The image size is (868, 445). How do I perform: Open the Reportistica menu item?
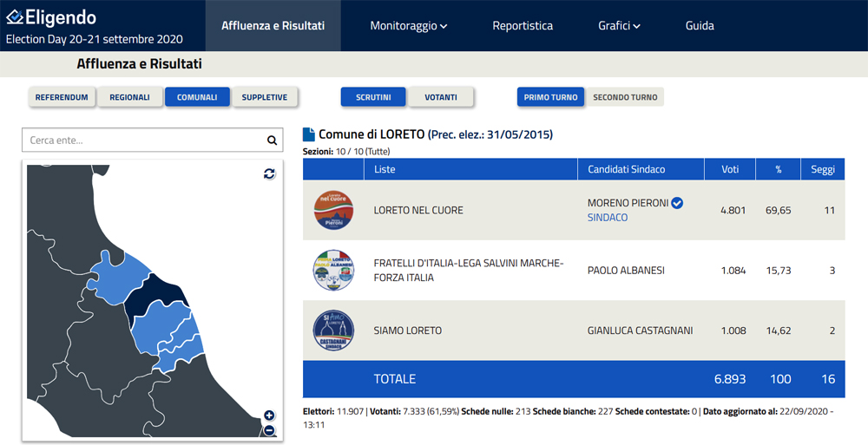pyautogui.click(x=523, y=26)
